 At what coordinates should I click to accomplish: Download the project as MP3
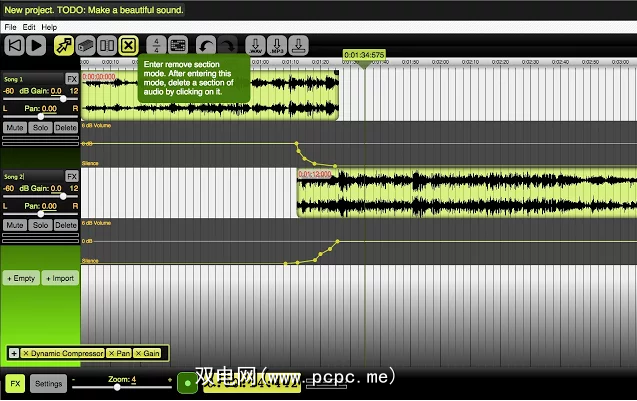coord(277,46)
